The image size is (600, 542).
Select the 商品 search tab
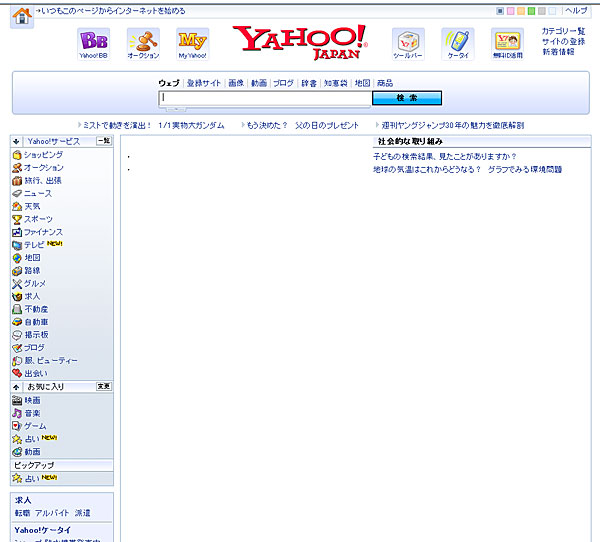(385, 83)
